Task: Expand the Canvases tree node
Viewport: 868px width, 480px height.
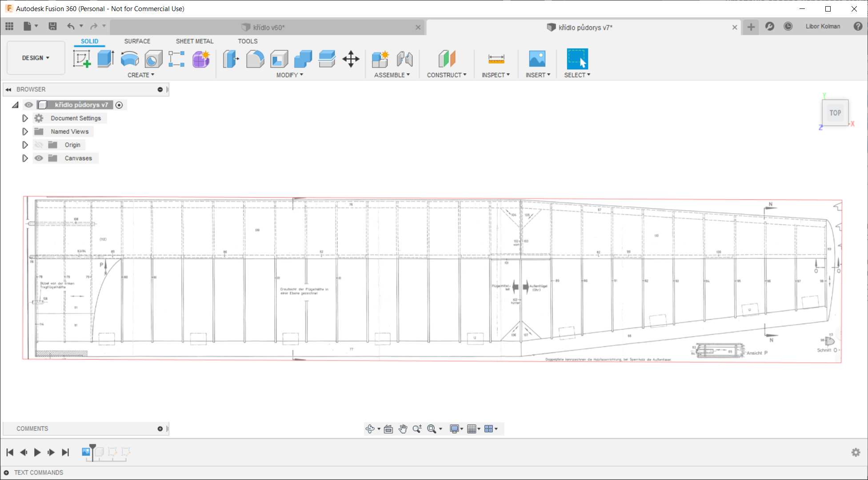Action: pyautogui.click(x=25, y=158)
